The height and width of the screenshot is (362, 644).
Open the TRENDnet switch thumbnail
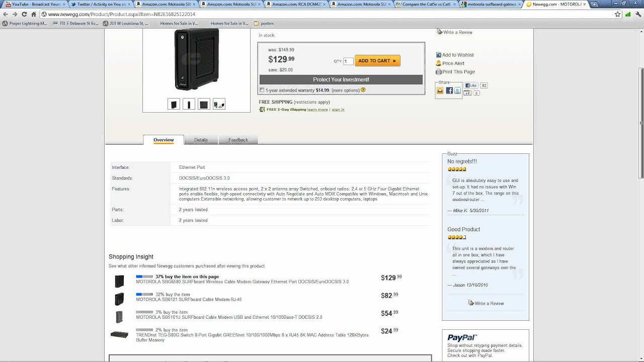[x=119, y=334]
